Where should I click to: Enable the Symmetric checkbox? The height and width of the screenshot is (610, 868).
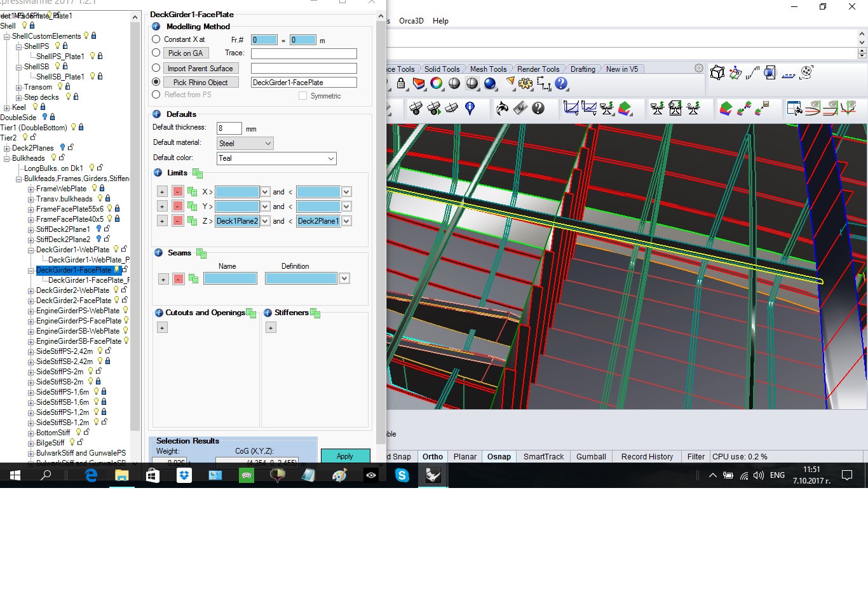pos(303,96)
